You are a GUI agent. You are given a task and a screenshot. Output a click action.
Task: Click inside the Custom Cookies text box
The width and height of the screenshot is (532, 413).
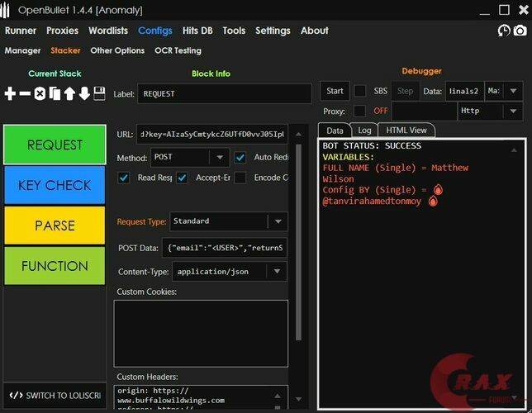tap(201, 333)
